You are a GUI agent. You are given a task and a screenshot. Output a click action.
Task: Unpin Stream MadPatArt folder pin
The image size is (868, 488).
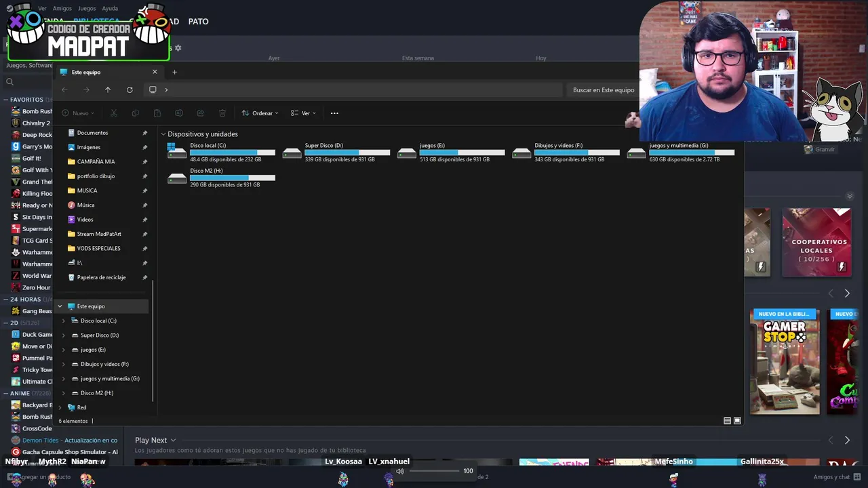[144, 234]
